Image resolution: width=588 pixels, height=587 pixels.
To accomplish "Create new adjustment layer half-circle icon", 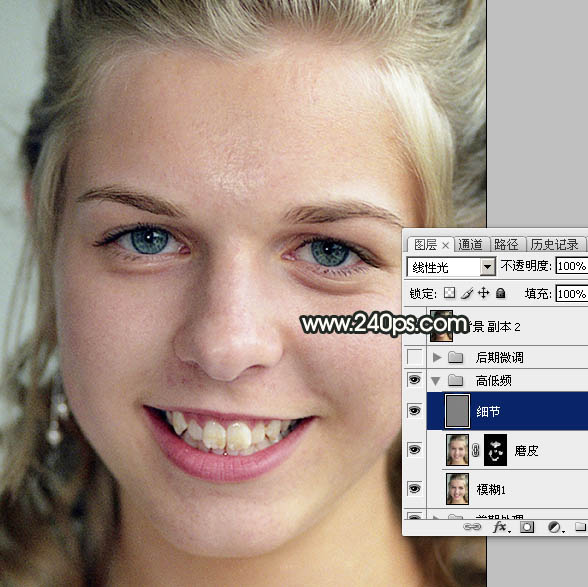I will pos(555,527).
